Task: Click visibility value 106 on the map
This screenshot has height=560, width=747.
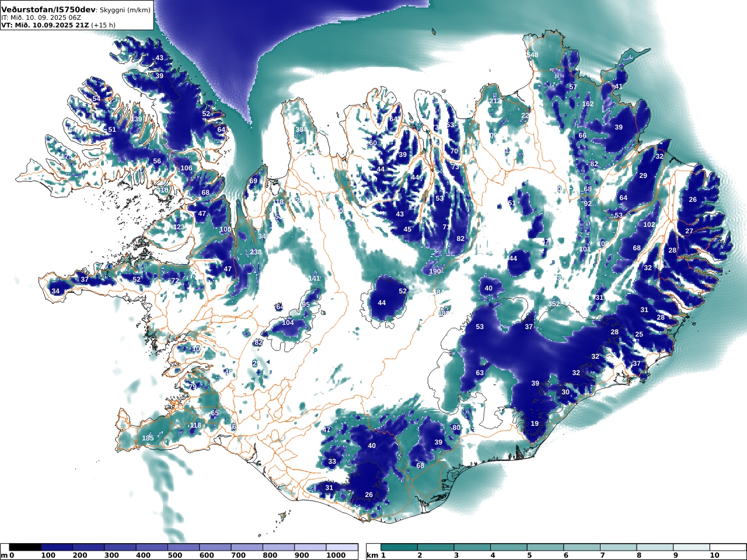Action: click(186, 169)
